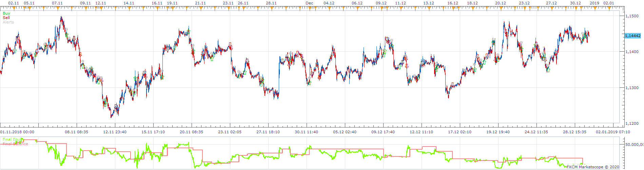Click the 30.12 date on top axis
644x170 pixels.
575,3
